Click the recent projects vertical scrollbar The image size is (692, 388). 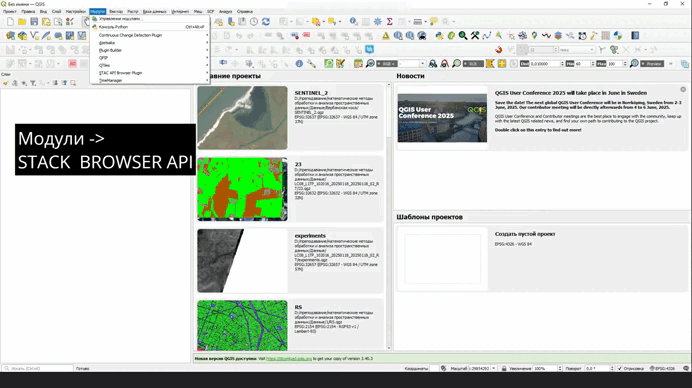[x=389, y=216]
